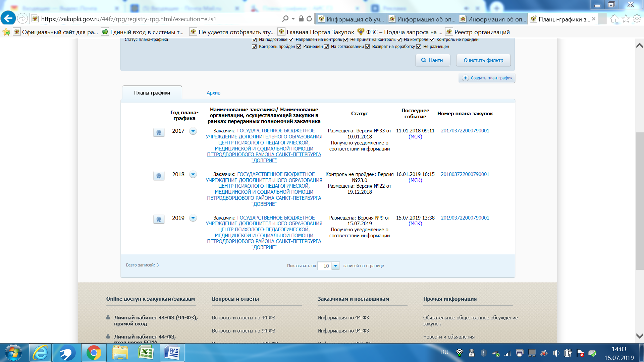Screen dimensions: 644x362
Task: Open browser home page icon
Action: point(614,19)
